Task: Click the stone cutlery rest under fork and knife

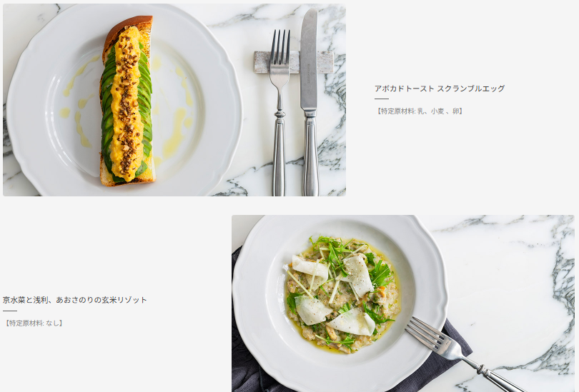Action: [294, 62]
